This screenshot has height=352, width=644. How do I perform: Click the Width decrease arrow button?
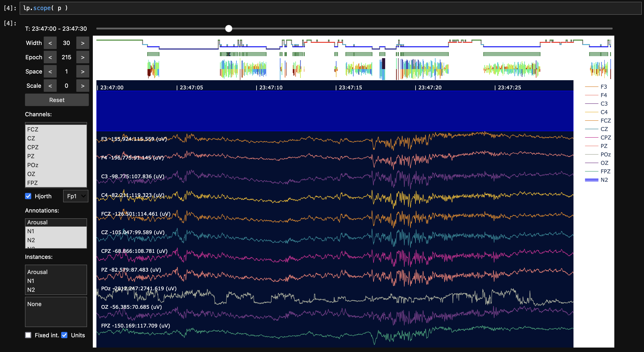point(50,43)
